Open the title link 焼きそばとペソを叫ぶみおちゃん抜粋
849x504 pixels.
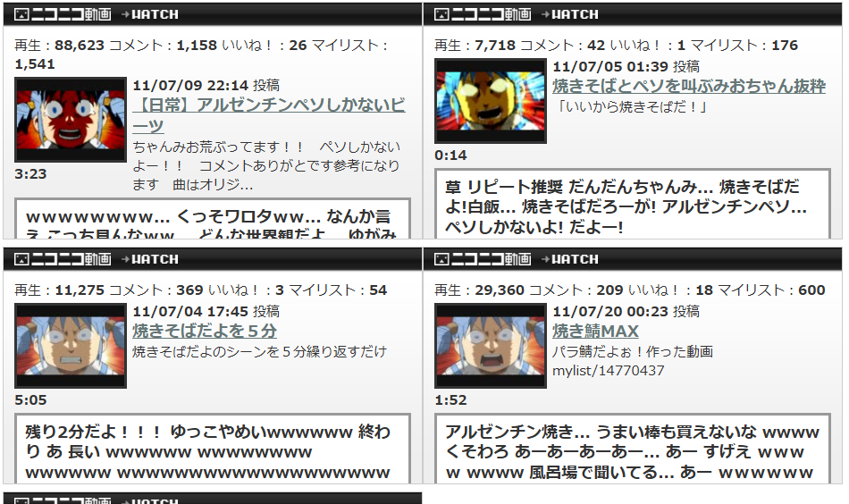688,86
